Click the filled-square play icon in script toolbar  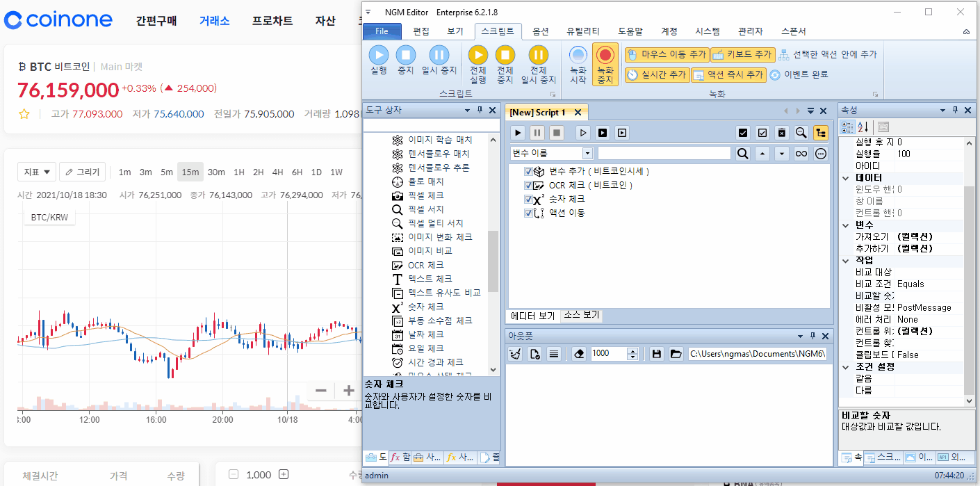[603, 132]
